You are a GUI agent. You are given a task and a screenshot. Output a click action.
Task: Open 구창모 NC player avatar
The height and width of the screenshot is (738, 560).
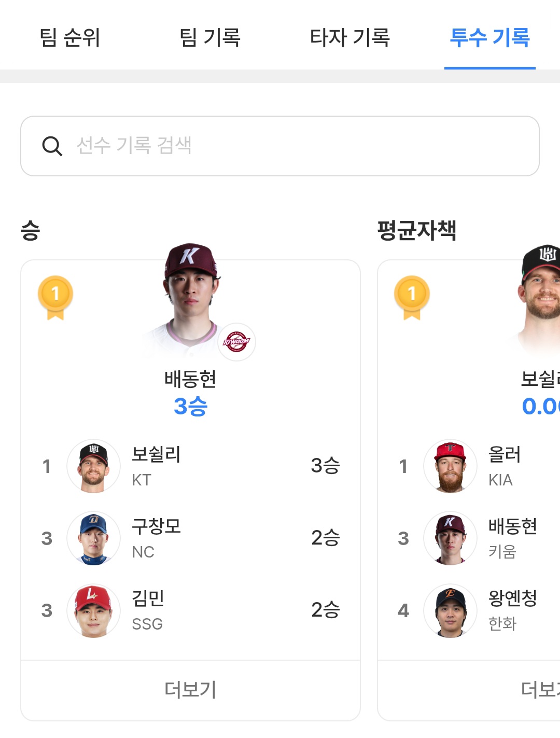pos(93,538)
